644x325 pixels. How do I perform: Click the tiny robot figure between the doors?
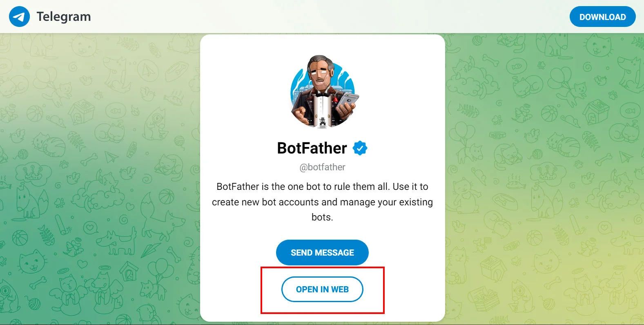tap(323, 121)
